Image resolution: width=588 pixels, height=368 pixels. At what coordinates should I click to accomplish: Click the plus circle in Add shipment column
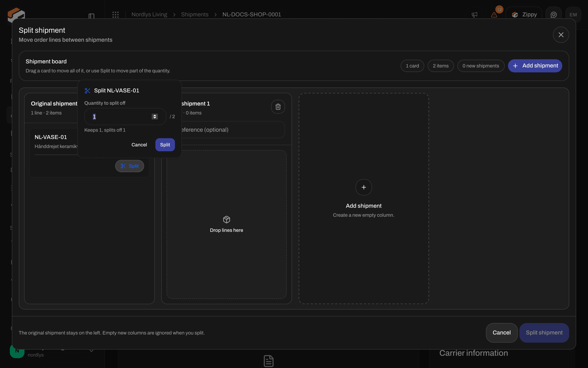363,187
